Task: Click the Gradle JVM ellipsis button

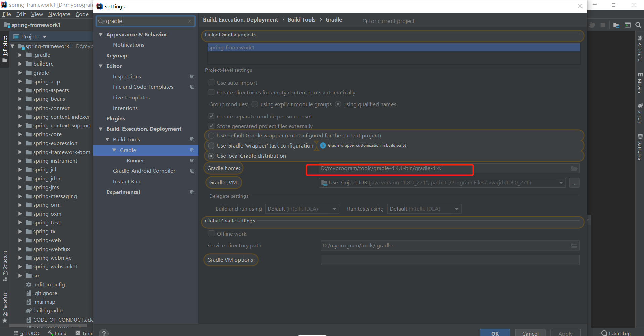Action: [574, 183]
